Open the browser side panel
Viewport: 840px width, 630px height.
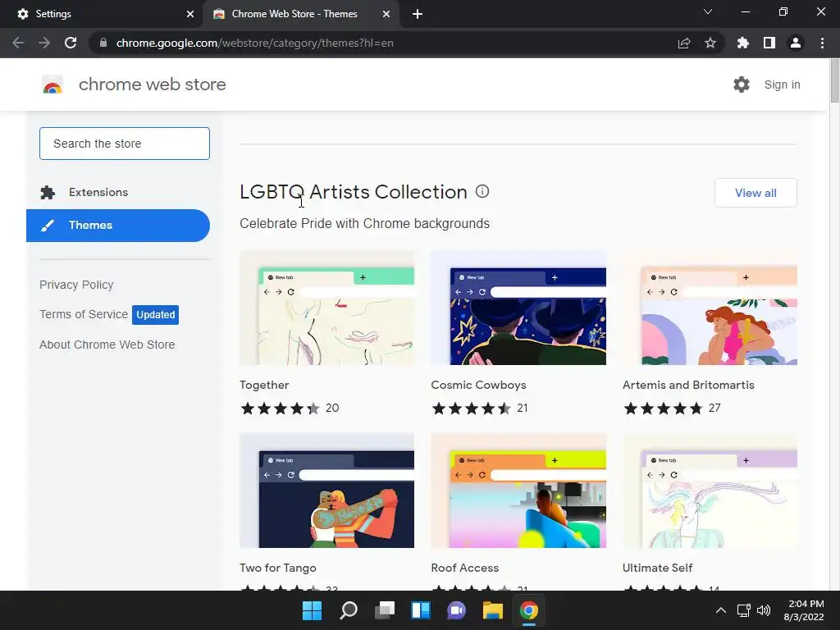[769, 43]
